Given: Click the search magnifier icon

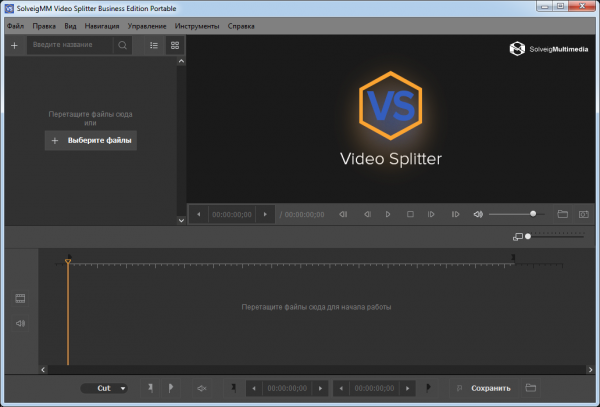Looking at the screenshot, I should [x=122, y=45].
